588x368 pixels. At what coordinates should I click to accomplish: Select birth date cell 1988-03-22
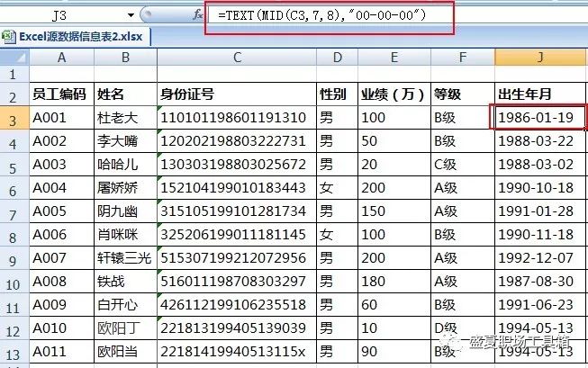tap(540, 141)
